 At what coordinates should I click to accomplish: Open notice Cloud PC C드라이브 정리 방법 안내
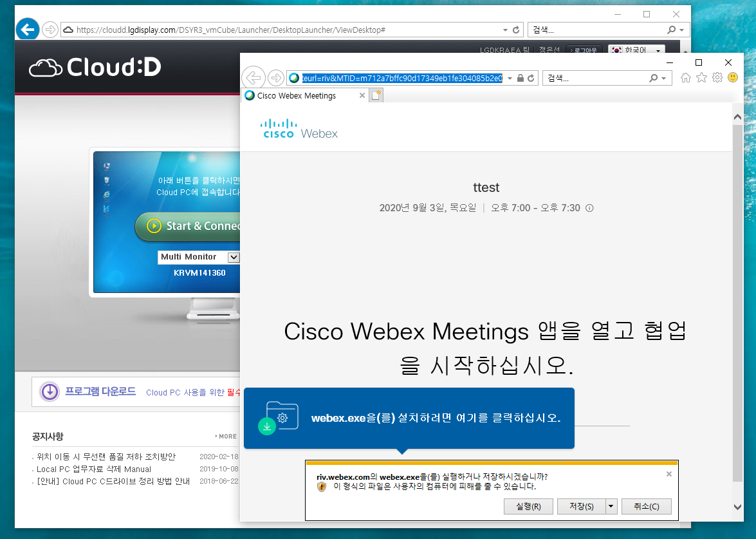113,482
